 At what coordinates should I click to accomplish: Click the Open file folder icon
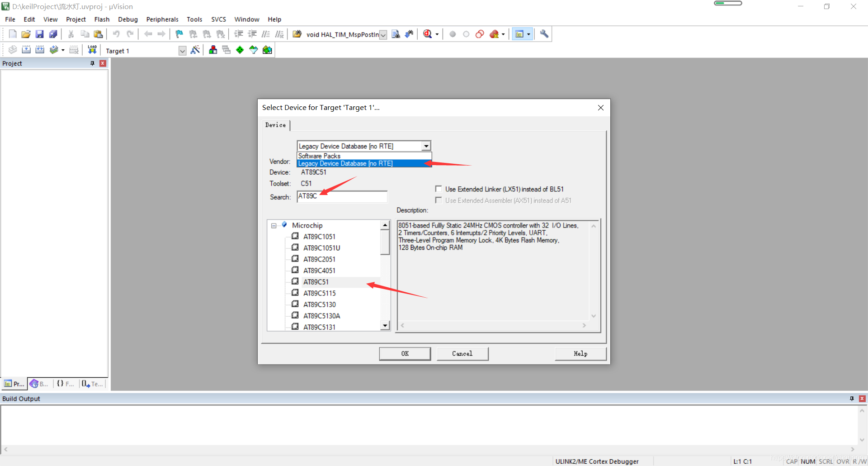coord(26,34)
